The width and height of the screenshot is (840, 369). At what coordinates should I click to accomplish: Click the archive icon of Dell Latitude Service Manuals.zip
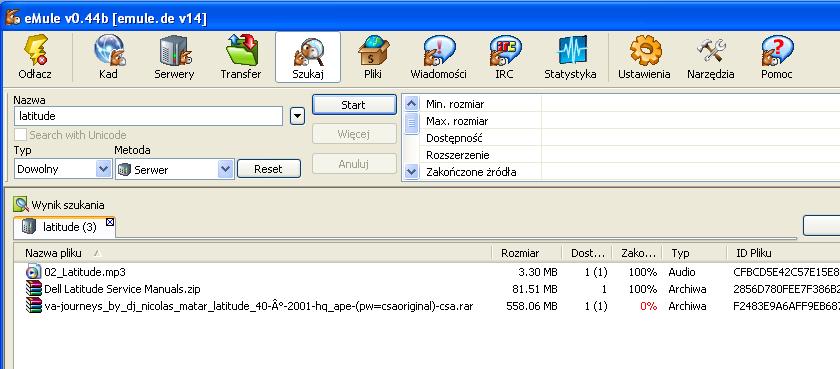(33, 289)
